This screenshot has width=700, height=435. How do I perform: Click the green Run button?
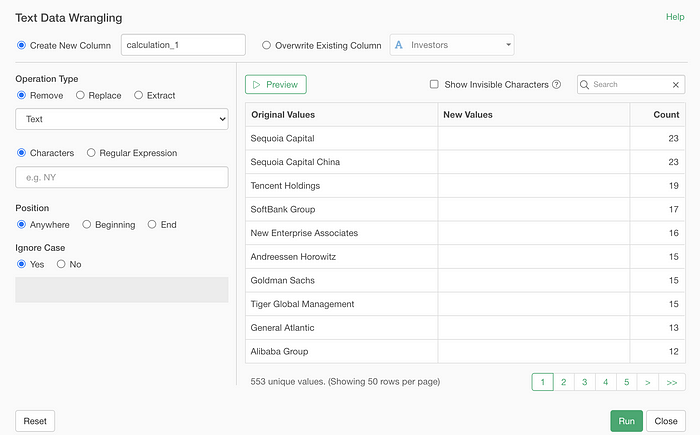click(626, 421)
